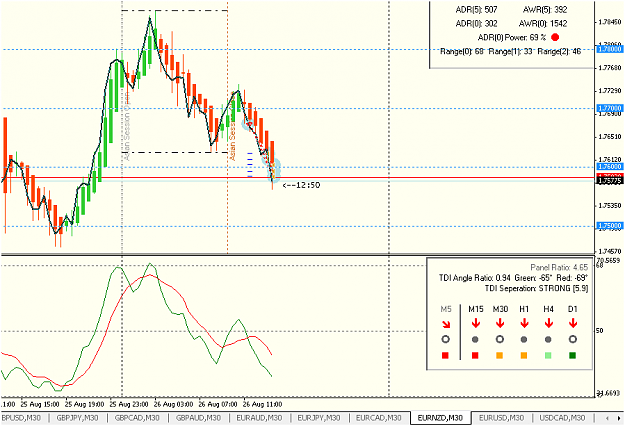Switch to the GBPCAD,M30 chart tab
The image size is (625, 426).
click(137, 418)
